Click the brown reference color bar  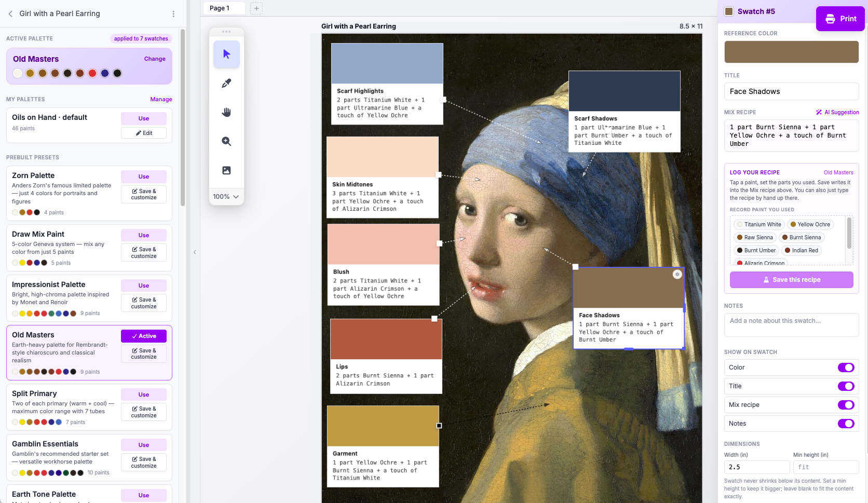[x=791, y=52]
